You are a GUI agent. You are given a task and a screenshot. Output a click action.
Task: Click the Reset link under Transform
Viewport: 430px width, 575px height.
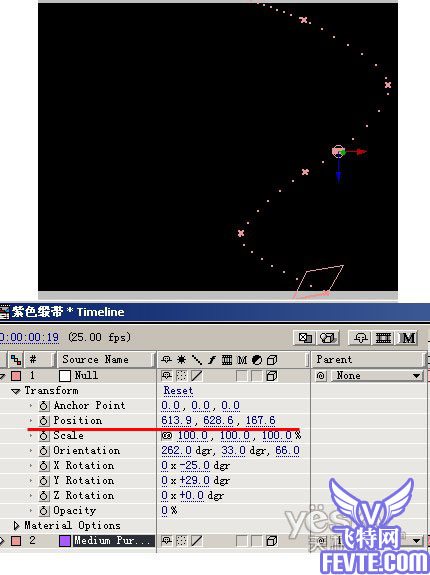(x=178, y=391)
